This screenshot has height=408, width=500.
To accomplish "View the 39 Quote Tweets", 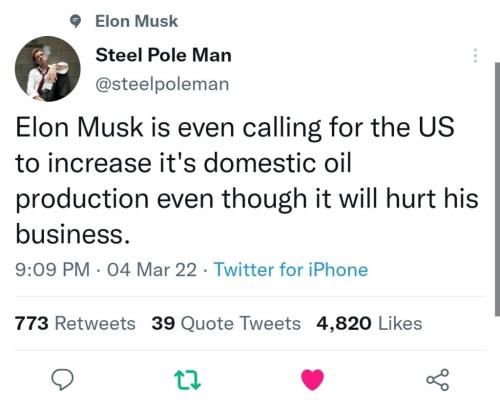I will pos(226,323).
